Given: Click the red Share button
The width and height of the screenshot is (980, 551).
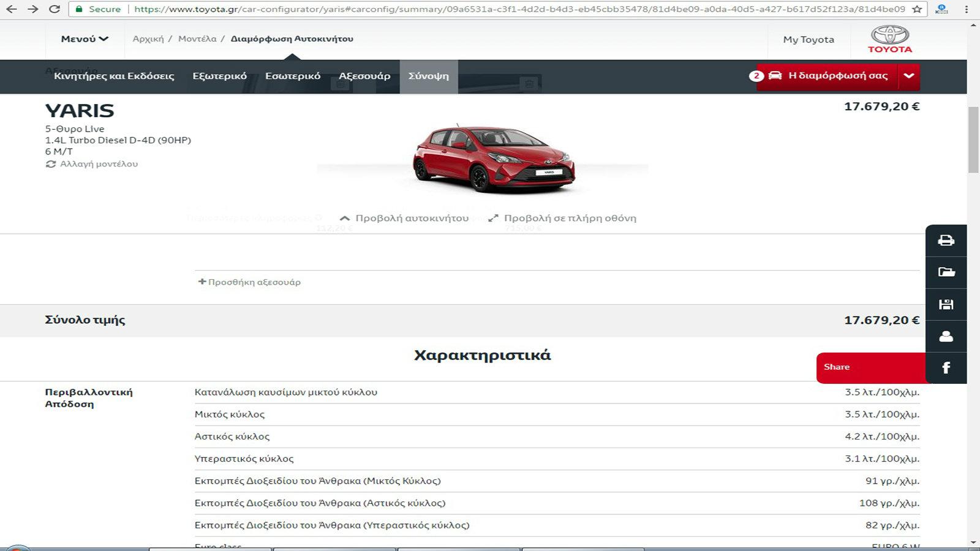Looking at the screenshot, I should pos(871,367).
